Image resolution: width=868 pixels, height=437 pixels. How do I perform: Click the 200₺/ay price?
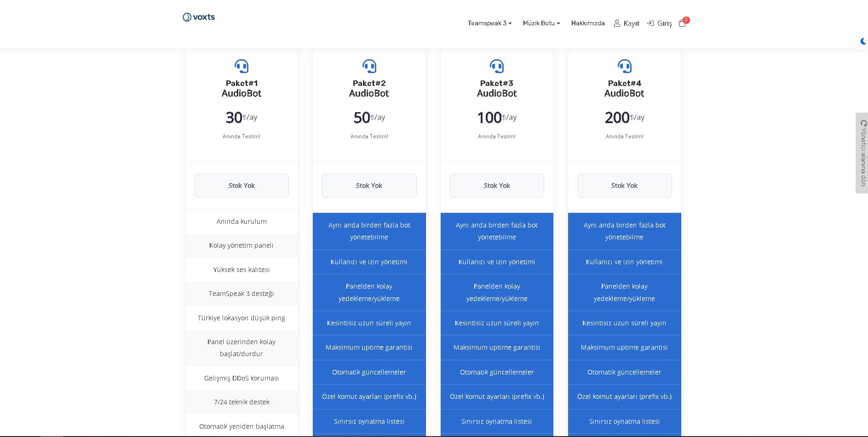click(x=624, y=118)
